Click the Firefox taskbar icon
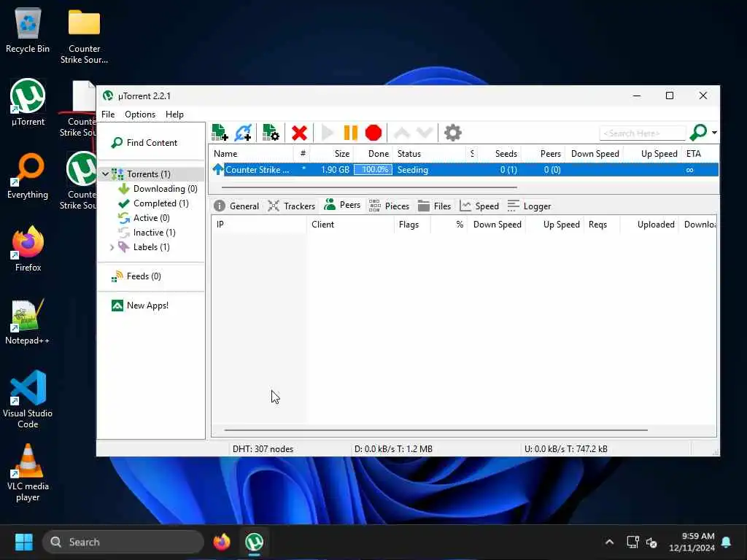The width and height of the screenshot is (747, 560). pos(222,542)
